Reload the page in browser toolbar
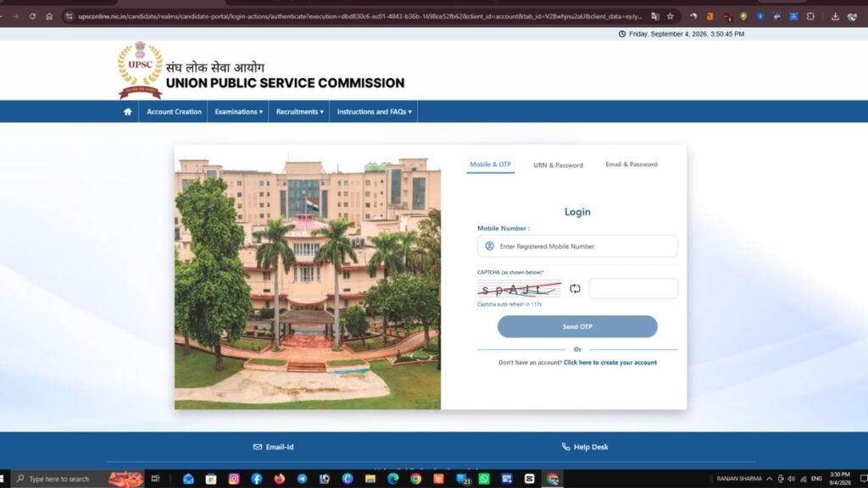Screen dimensions: 868x488 click(x=33, y=17)
